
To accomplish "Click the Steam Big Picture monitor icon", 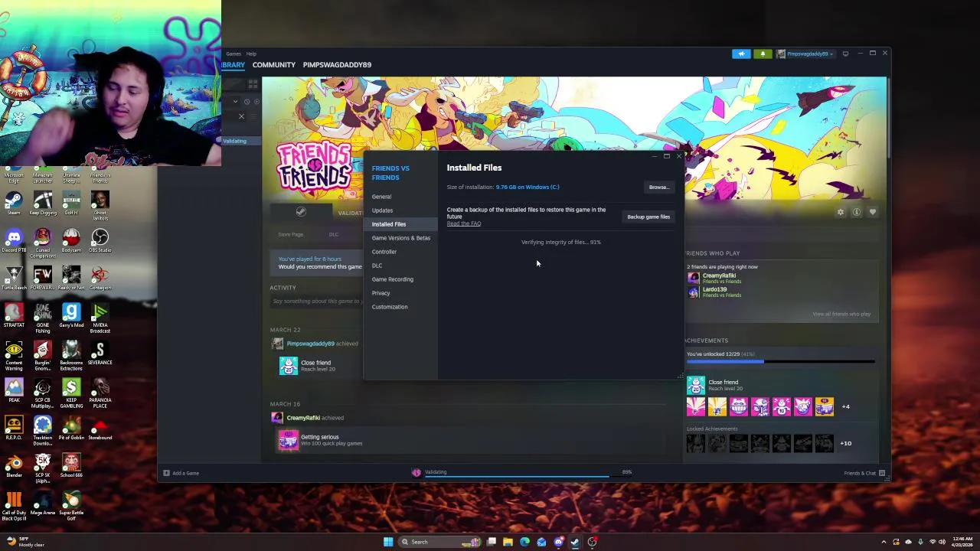I will click(x=845, y=54).
